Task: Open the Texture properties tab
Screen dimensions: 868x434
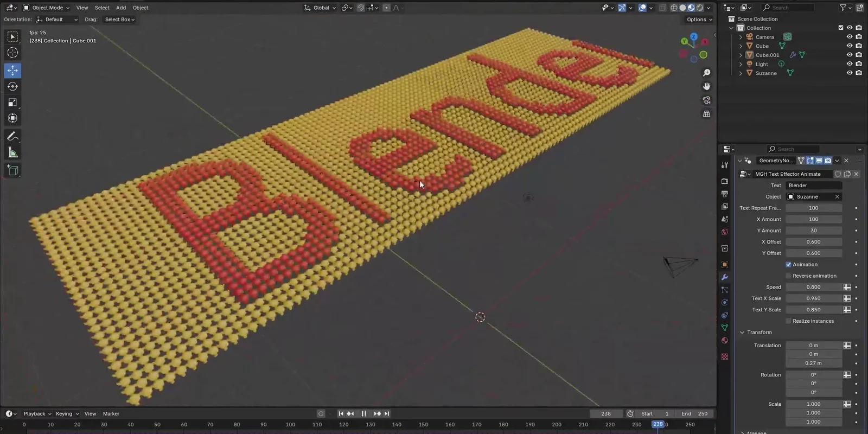Action: point(725,356)
